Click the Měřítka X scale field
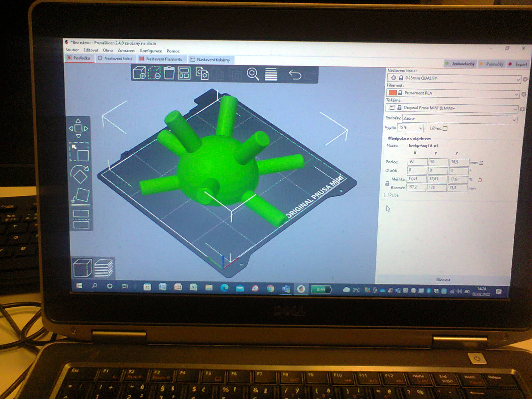This screenshot has width=532, height=399. tap(417, 179)
